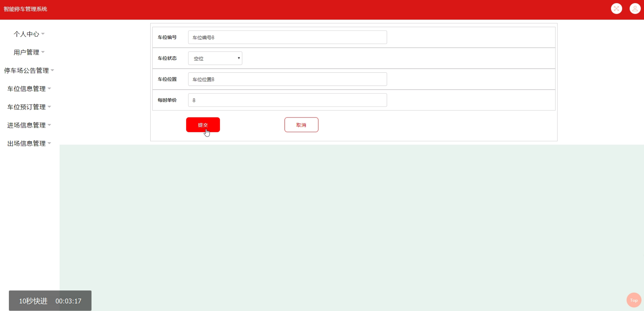Click the round Top scroll button
Viewport: 644px width, 311px height.
[x=634, y=300]
